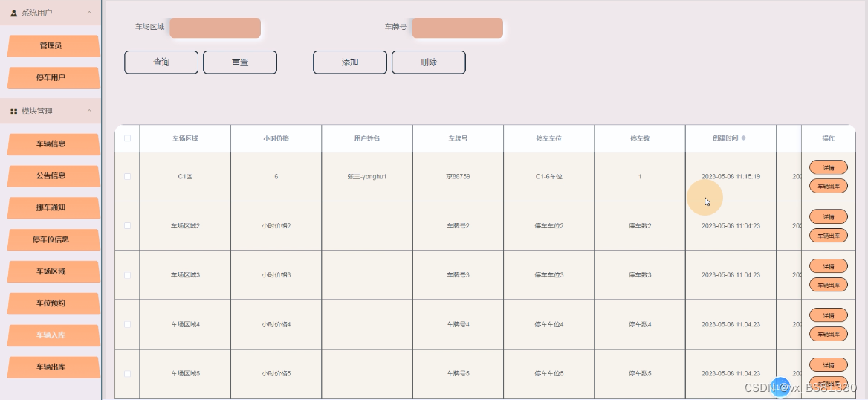Click the C1-6车位 parking spot cell
Screen dimensions: 868x400
[x=548, y=177]
